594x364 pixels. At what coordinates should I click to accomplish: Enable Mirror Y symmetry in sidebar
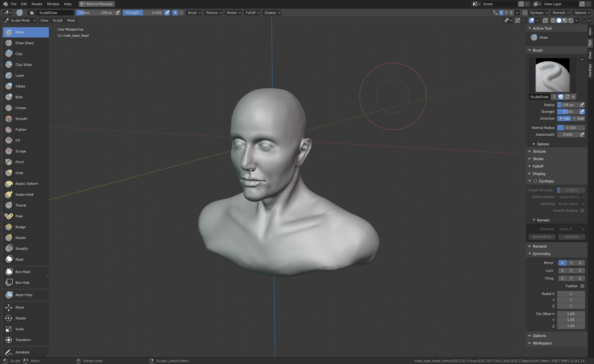571,263
